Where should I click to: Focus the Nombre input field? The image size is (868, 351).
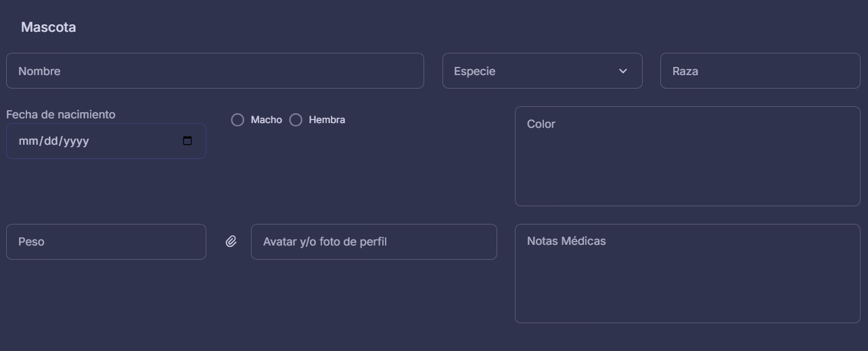215,71
